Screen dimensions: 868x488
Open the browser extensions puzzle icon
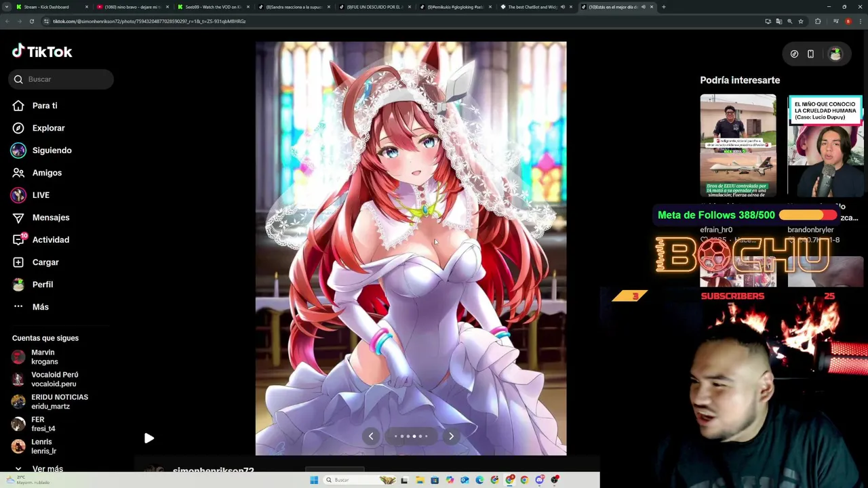[818, 21]
